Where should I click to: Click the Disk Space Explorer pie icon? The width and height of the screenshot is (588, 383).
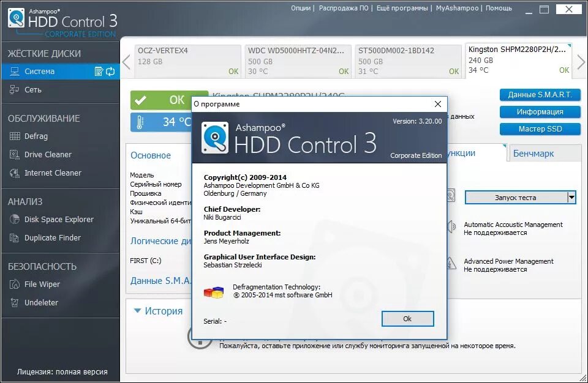point(15,219)
